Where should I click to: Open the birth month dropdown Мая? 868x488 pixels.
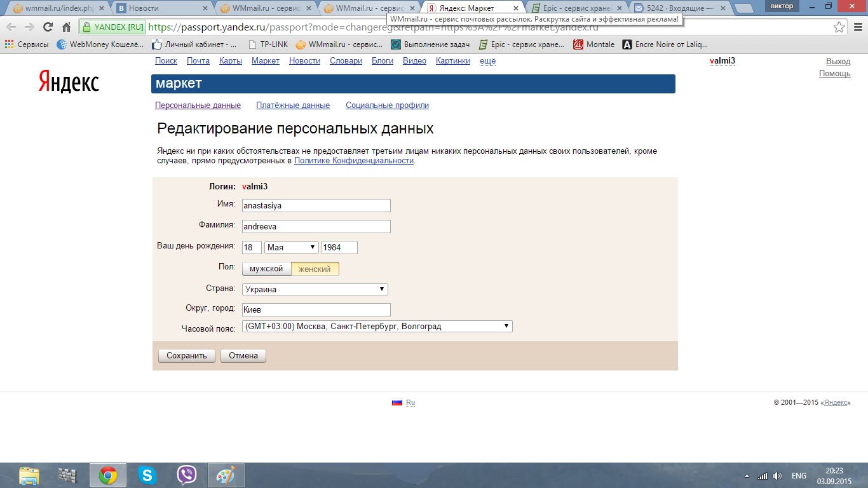coord(292,247)
